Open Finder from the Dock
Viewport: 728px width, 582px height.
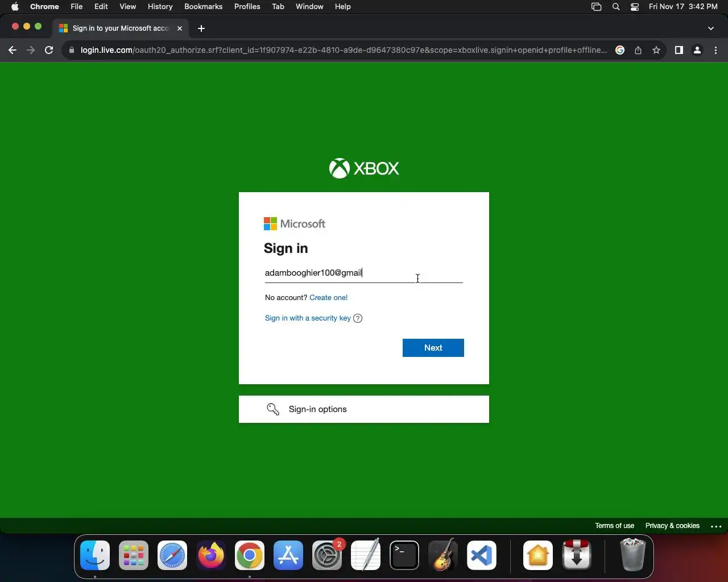pyautogui.click(x=95, y=556)
